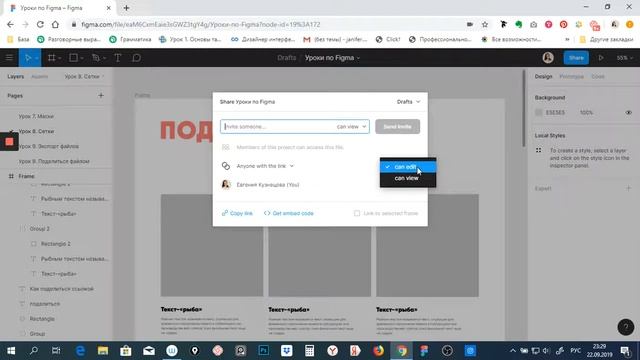Start presentation with the Play icon
The image size is (640, 360).
coord(601,58)
